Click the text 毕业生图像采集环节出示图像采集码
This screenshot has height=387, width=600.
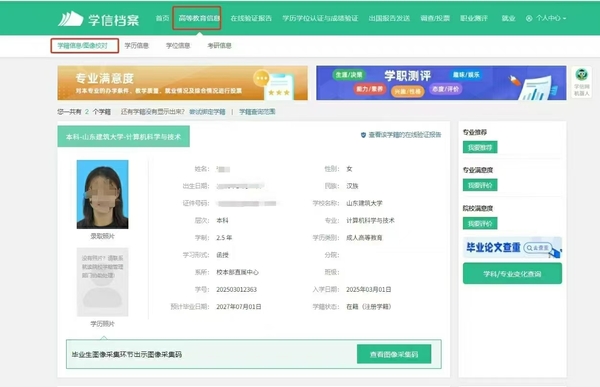127,354
